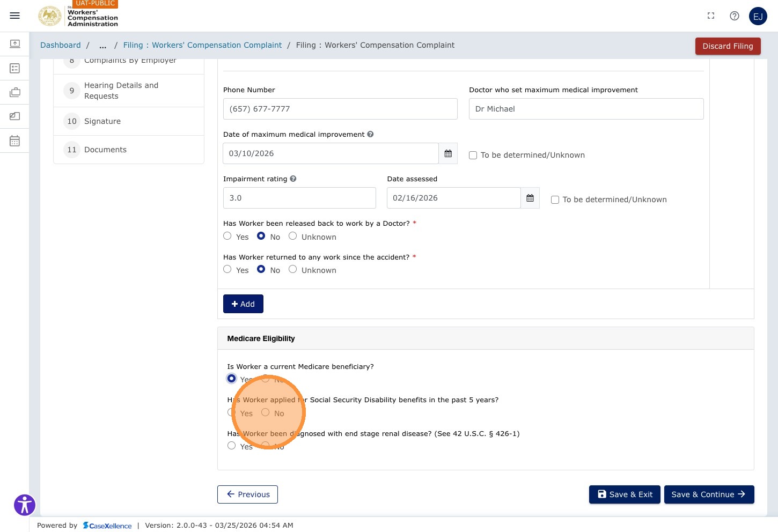Check To be determined/Unknown for Date assessed
The width and height of the screenshot is (778, 532).
pos(555,199)
